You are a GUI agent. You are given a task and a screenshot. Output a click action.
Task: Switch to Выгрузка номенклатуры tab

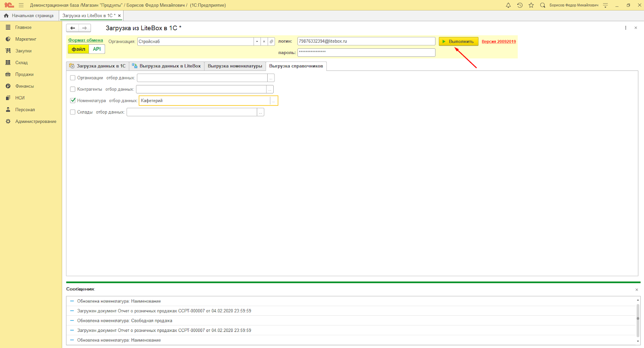coord(235,66)
